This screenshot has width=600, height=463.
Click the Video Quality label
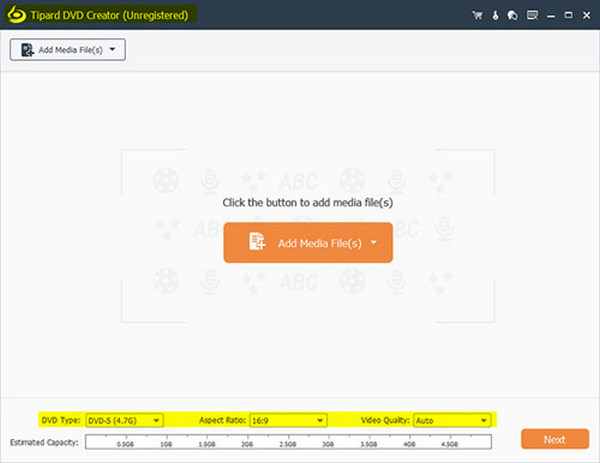pyautogui.click(x=385, y=420)
